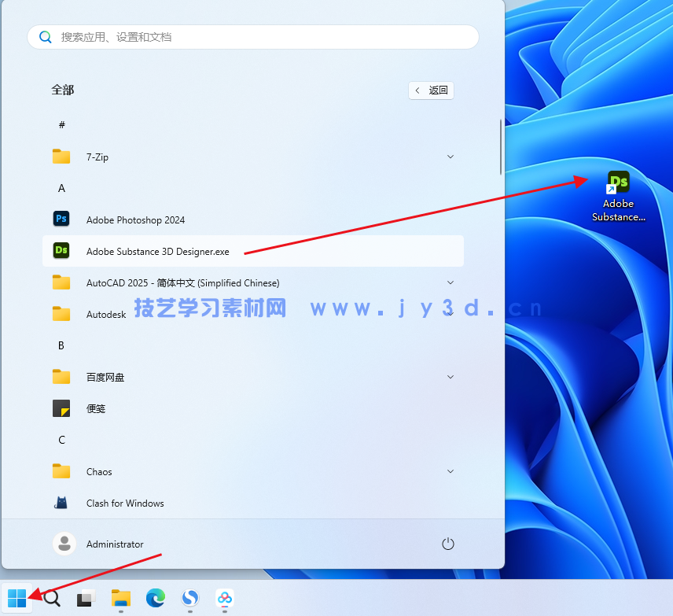Click the # letter heading
Screen dimensions: 673x616
pyautogui.click(x=62, y=125)
